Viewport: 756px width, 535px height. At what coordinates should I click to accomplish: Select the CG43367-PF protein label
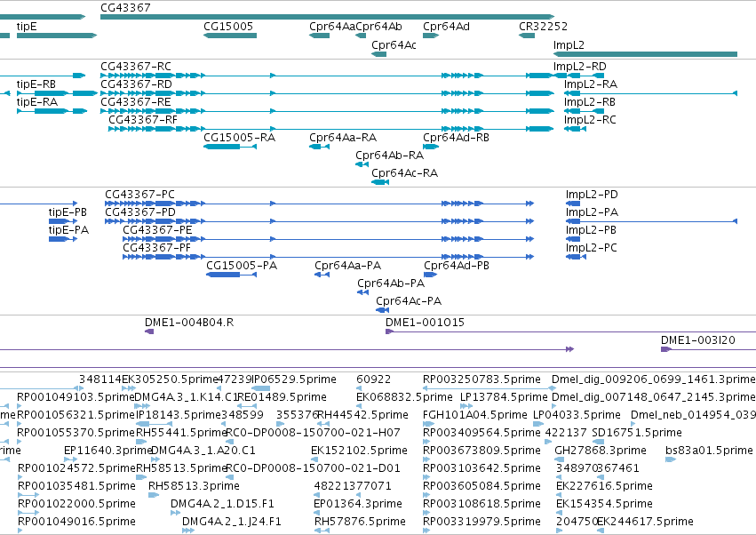click(156, 247)
